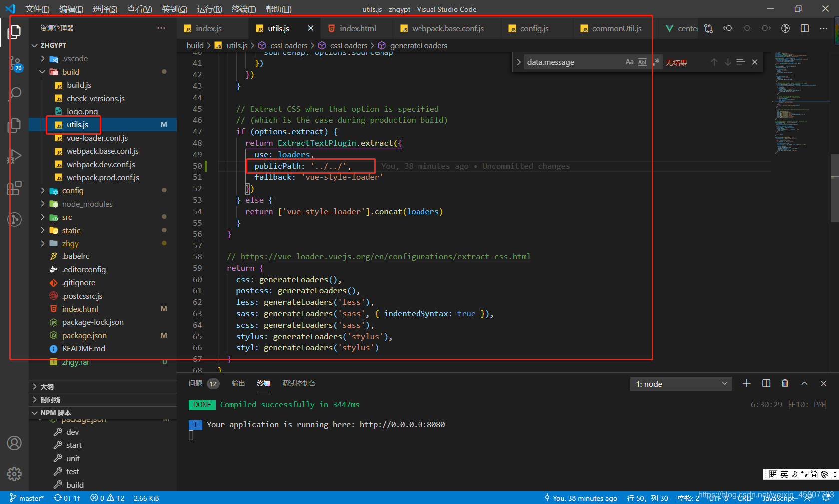Expand replace toggle in find widget
The width and height of the screenshot is (839, 504).
519,62
